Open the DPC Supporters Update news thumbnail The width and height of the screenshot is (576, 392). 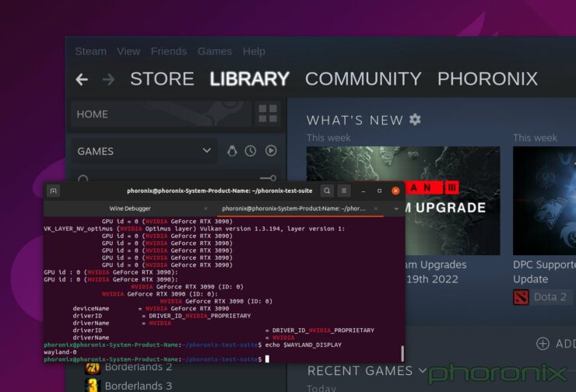click(x=544, y=201)
